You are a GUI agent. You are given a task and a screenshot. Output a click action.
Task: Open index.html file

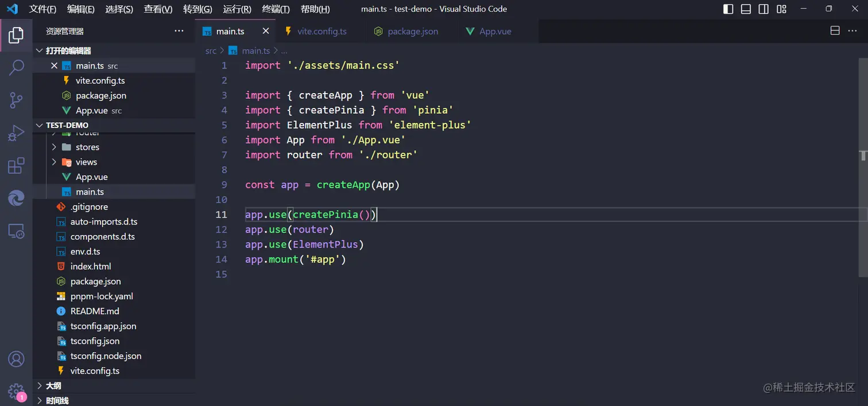tap(114, 266)
